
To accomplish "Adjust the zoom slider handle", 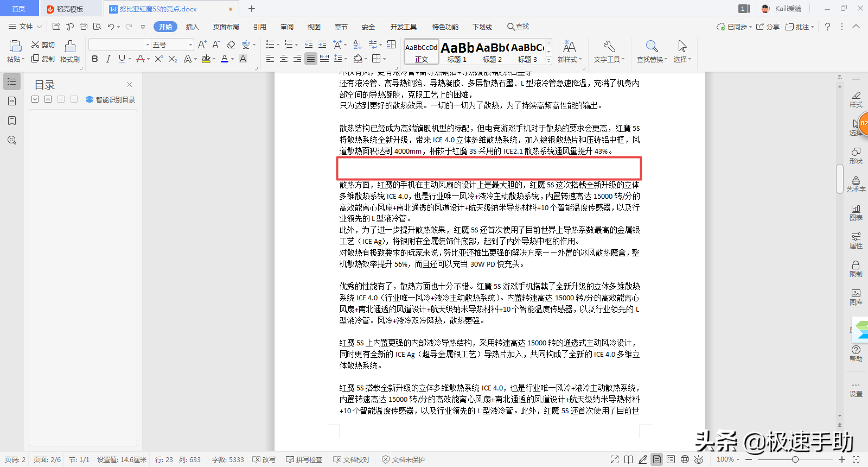I will tap(795, 459).
